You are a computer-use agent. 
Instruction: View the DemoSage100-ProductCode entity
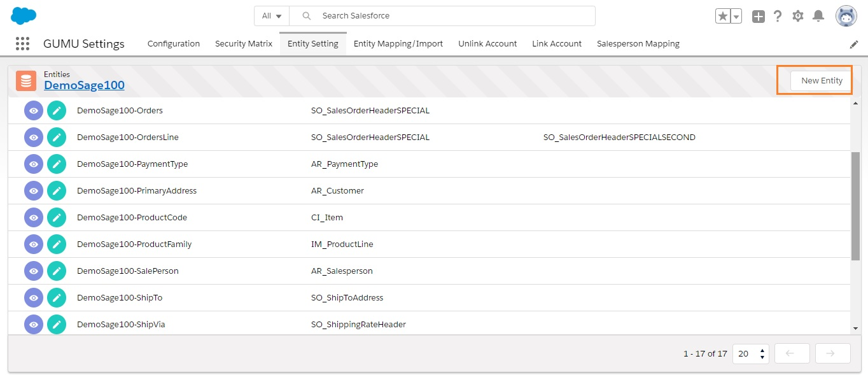tap(34, 218)
